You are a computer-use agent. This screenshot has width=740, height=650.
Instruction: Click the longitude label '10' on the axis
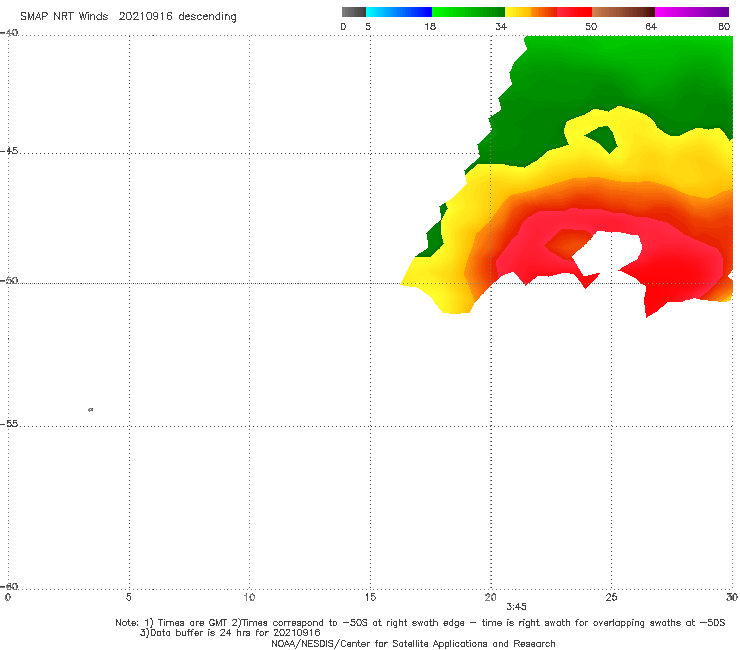[249, 597]
